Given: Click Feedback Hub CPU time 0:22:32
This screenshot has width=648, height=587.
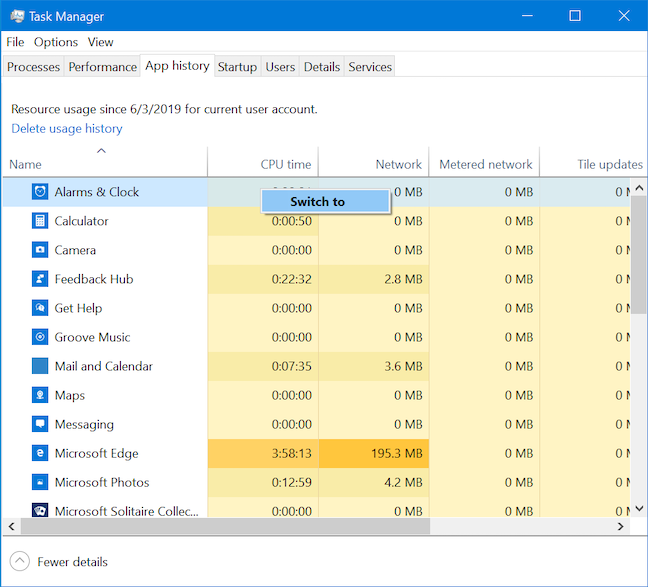Looking at the screenshot, I should coord(291,279).
